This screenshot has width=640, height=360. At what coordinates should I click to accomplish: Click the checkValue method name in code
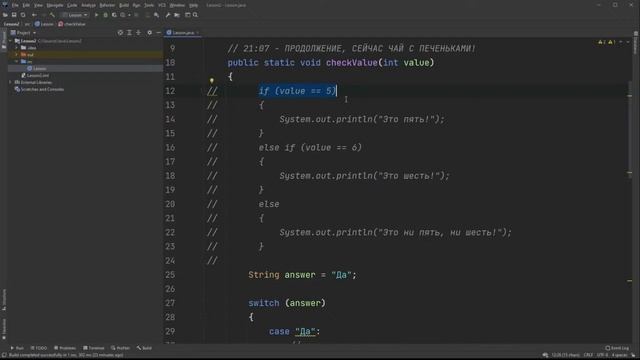coord(351,63)
